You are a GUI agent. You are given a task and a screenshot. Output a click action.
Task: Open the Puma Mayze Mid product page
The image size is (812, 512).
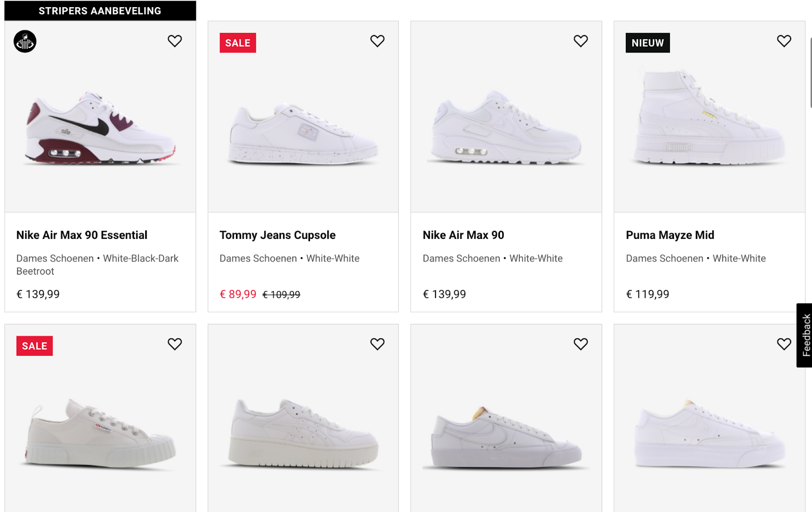coord(670,235)
